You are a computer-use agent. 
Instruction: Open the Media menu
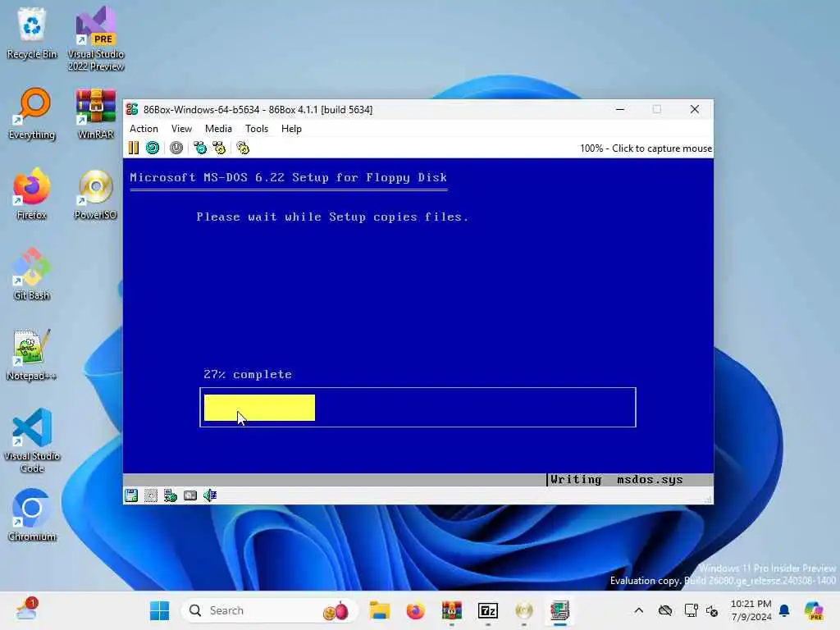[x=218, y=129]
